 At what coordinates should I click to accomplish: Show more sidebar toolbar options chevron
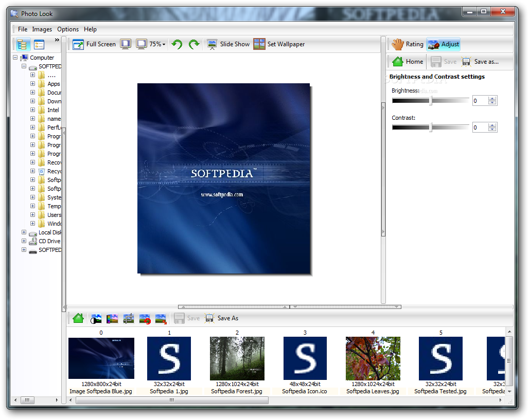pos(57,40)
